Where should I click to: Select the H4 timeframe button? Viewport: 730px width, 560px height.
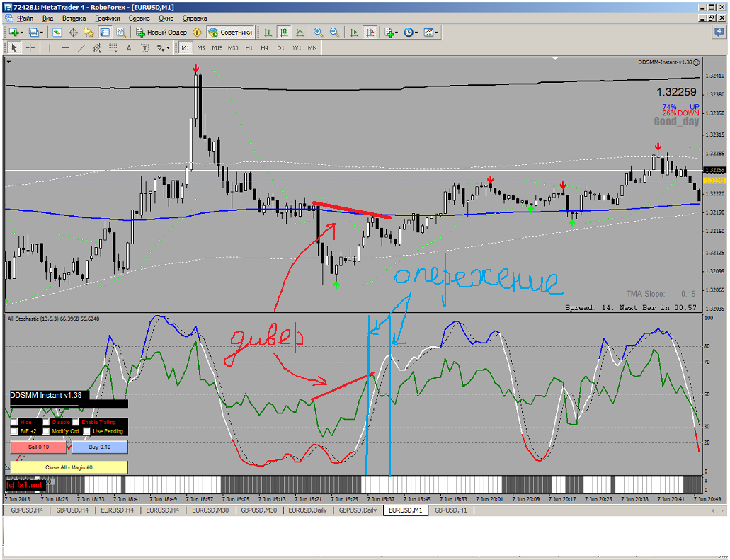click(264, 47)
